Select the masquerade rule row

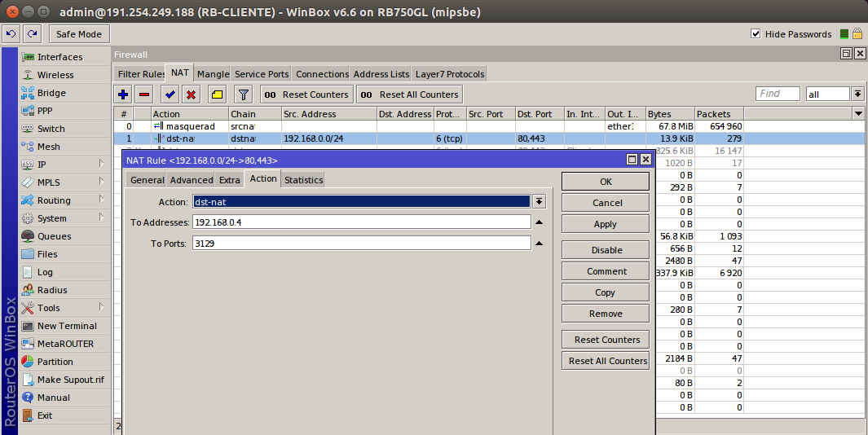429,126
